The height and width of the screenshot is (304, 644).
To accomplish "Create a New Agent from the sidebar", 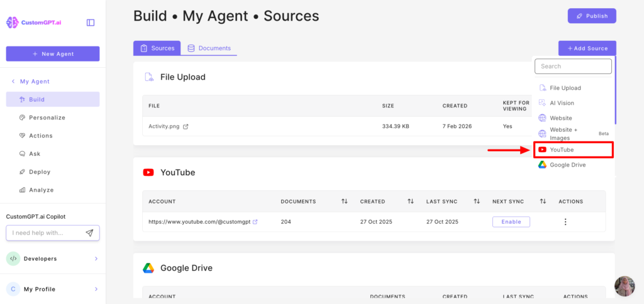I will pyautogui.click(x=53, y=54).
